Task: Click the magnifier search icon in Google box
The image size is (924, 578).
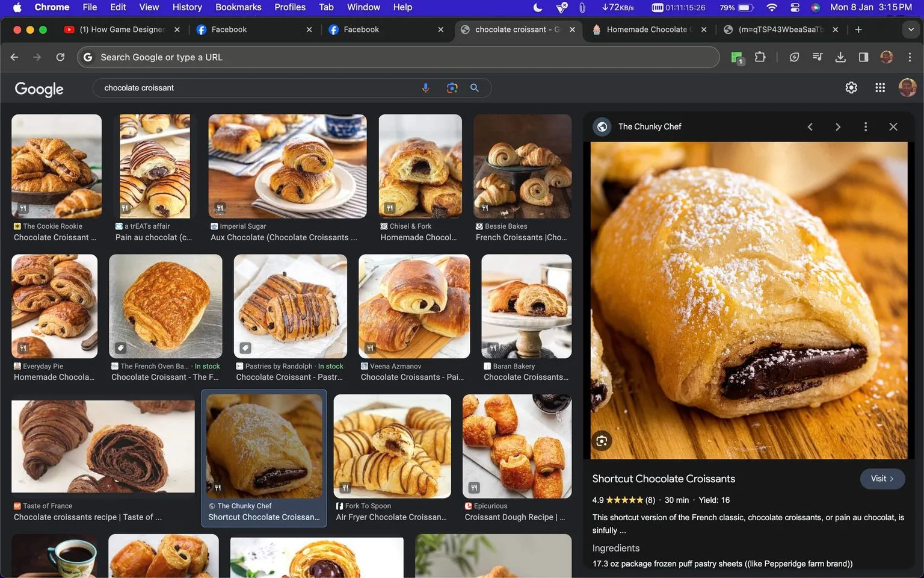Action: (475, 88)
